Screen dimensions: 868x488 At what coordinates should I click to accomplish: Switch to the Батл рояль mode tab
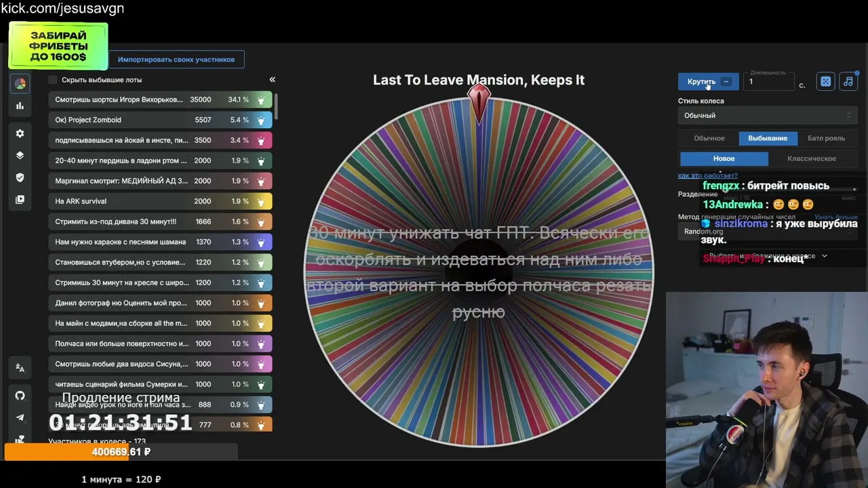click(826, 138)
